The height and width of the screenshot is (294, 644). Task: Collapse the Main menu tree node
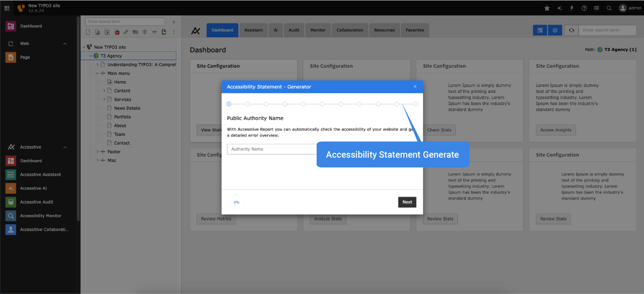(97, 73)
